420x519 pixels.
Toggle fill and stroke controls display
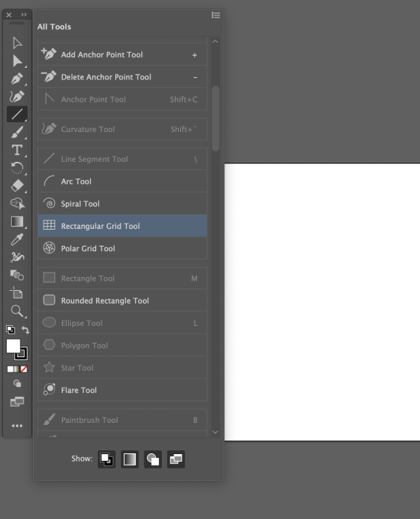[x=106, y=459]
